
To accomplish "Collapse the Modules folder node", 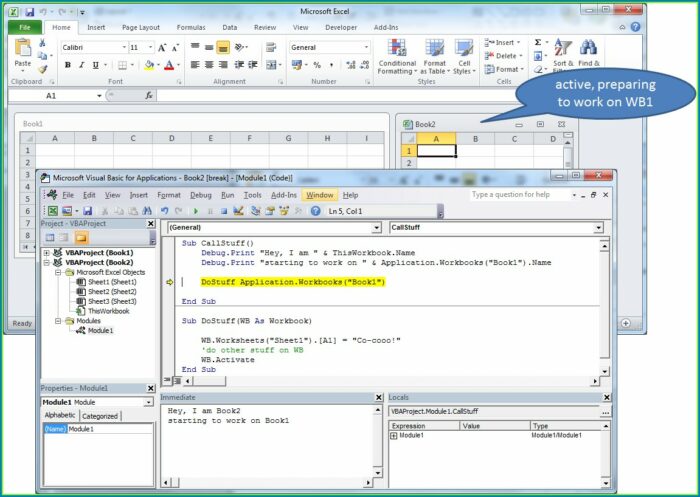I will 58,321.
